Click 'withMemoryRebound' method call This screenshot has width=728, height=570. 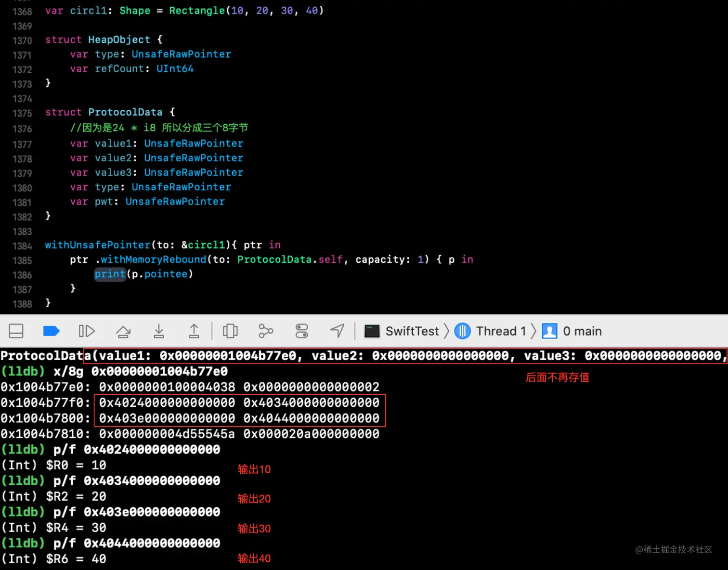(x=153, y=259)
